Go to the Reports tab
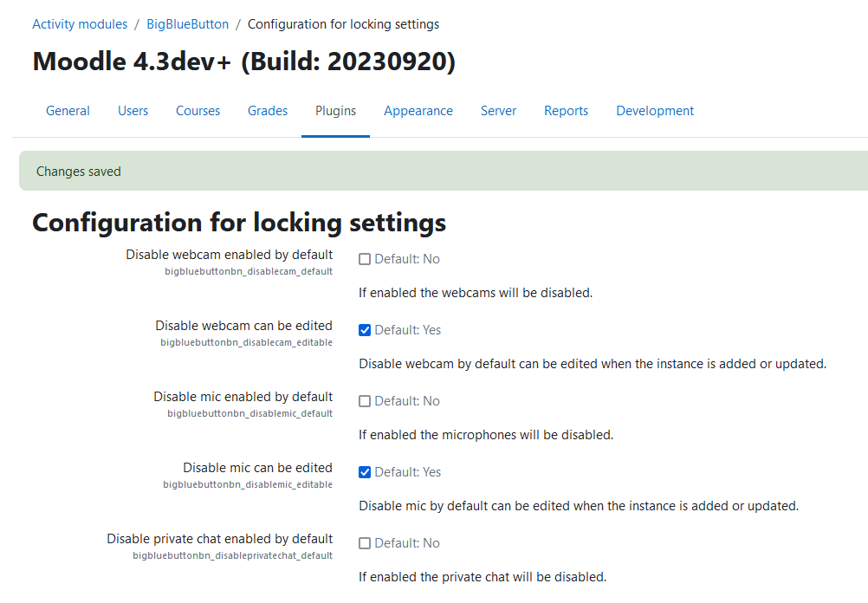This screenshot has width=868, height=603. click(566, 111)
